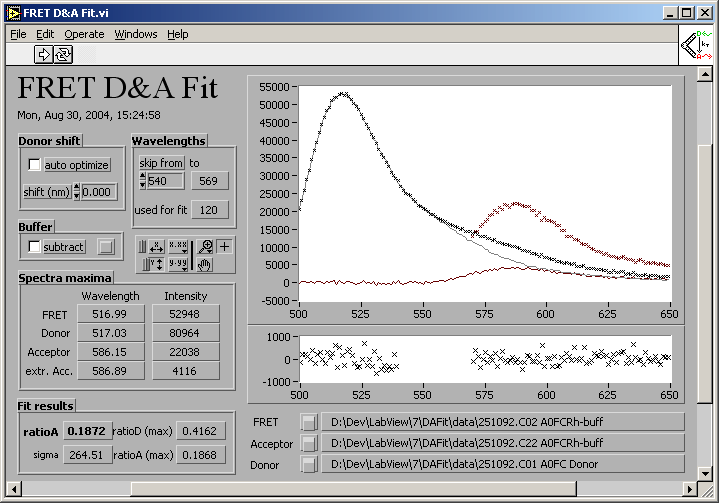The image size is (719, 503).
Task: Click the skip from value stepper arrows
Action: click(x=142, y=181)
